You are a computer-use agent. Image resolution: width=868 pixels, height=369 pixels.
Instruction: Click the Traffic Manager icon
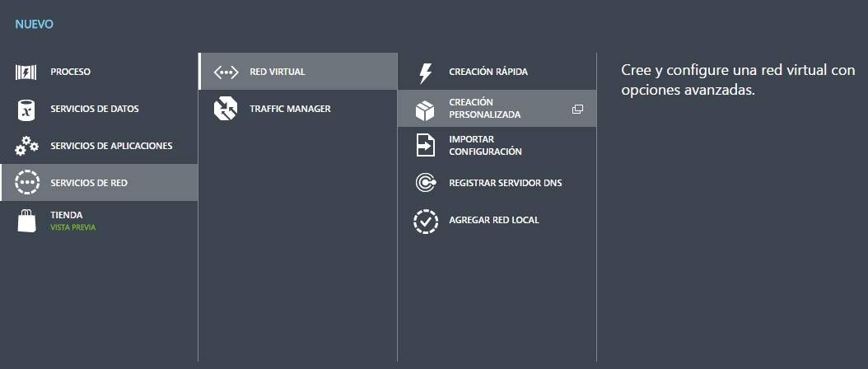(226, 109)
